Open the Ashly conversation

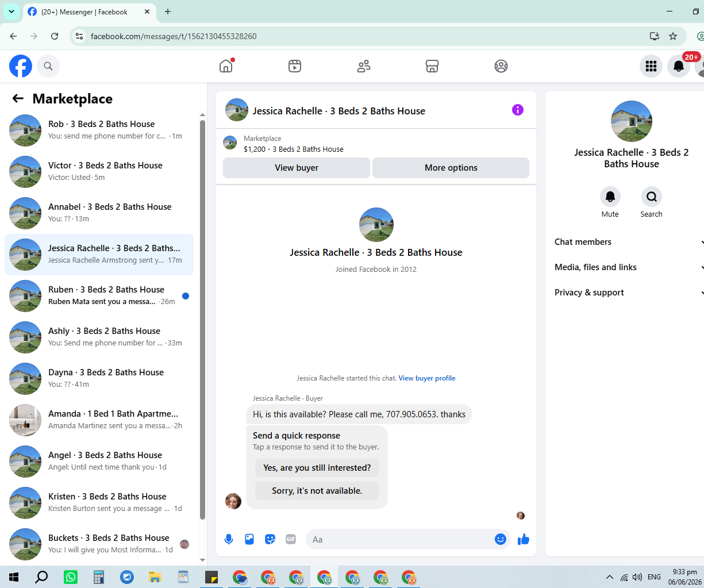pyautogui.click(x=99, y=337)
